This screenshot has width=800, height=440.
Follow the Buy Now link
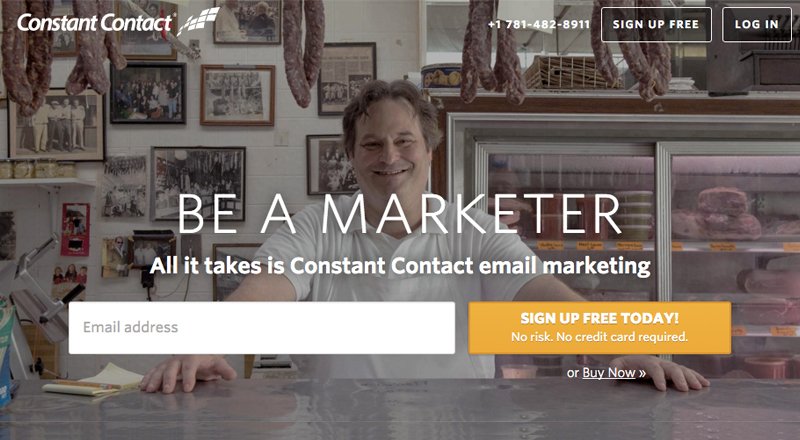coord(609,373)
